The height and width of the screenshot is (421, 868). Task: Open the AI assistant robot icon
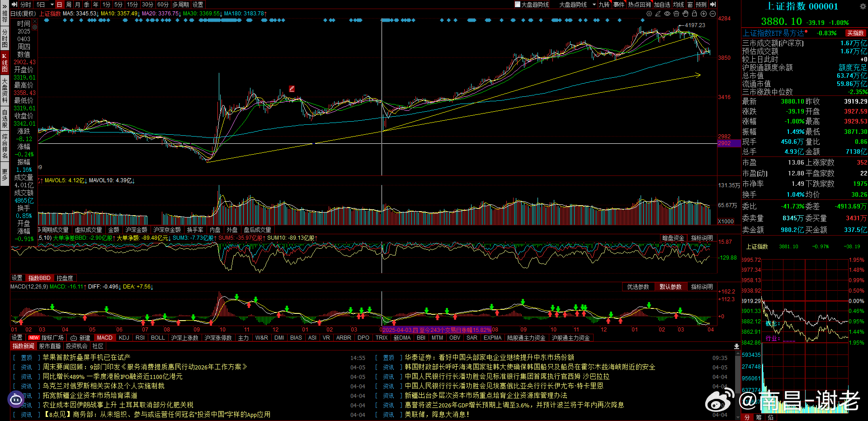point(16,399)
